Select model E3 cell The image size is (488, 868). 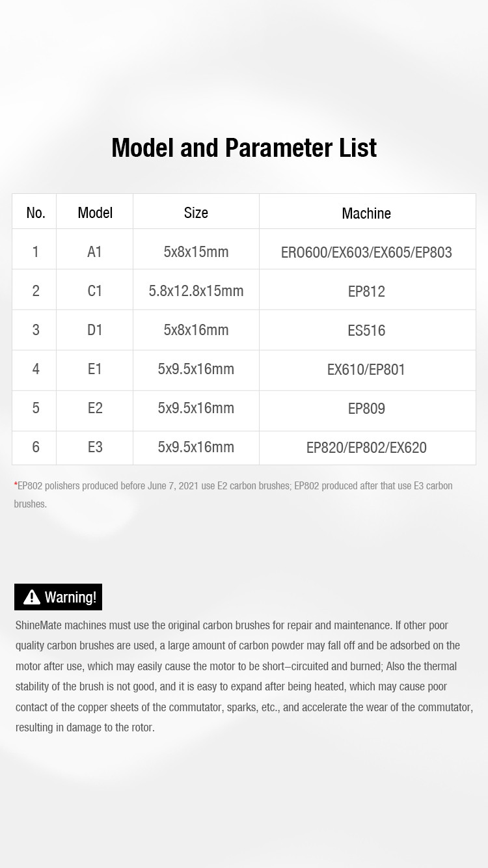tap(95, 447)
